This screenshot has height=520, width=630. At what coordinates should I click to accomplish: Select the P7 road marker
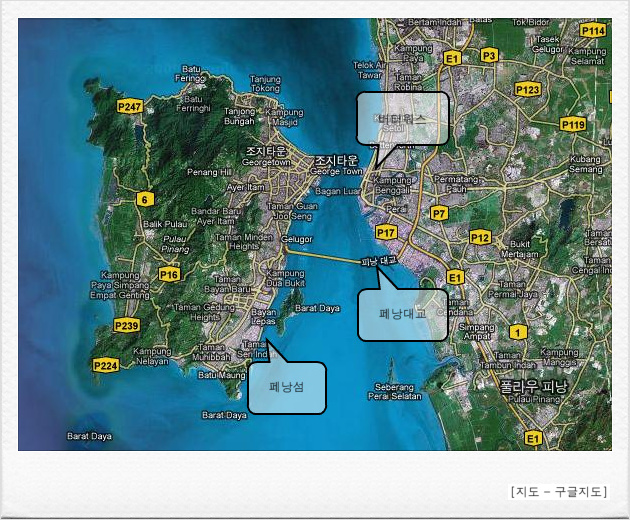tap(439, 213)
